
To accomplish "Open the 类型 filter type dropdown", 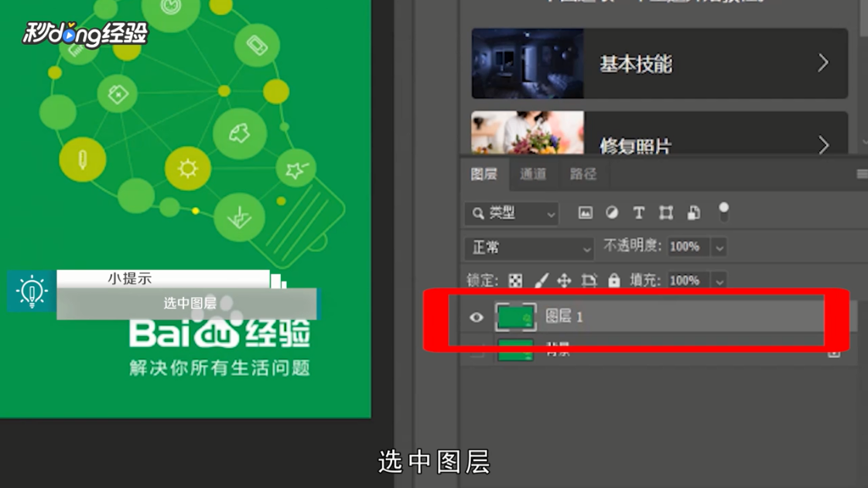I will (x=512, y=213).
